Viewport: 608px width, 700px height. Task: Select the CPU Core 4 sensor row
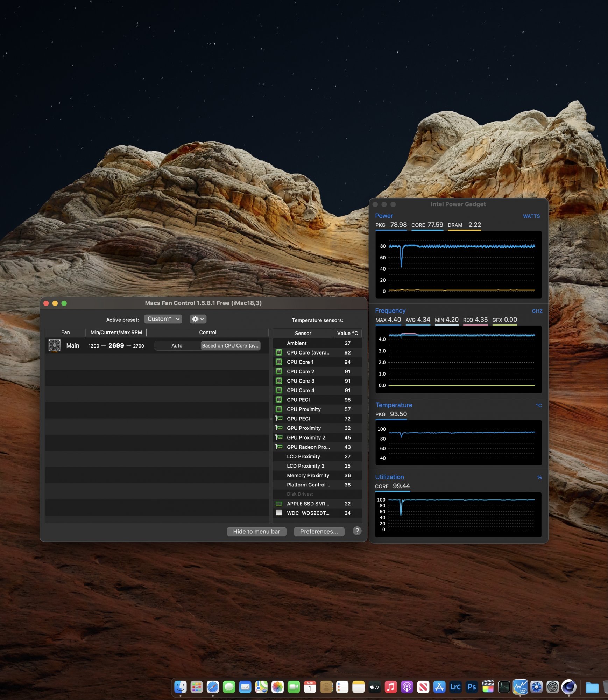pyautogui.click(x=318, y=390)
